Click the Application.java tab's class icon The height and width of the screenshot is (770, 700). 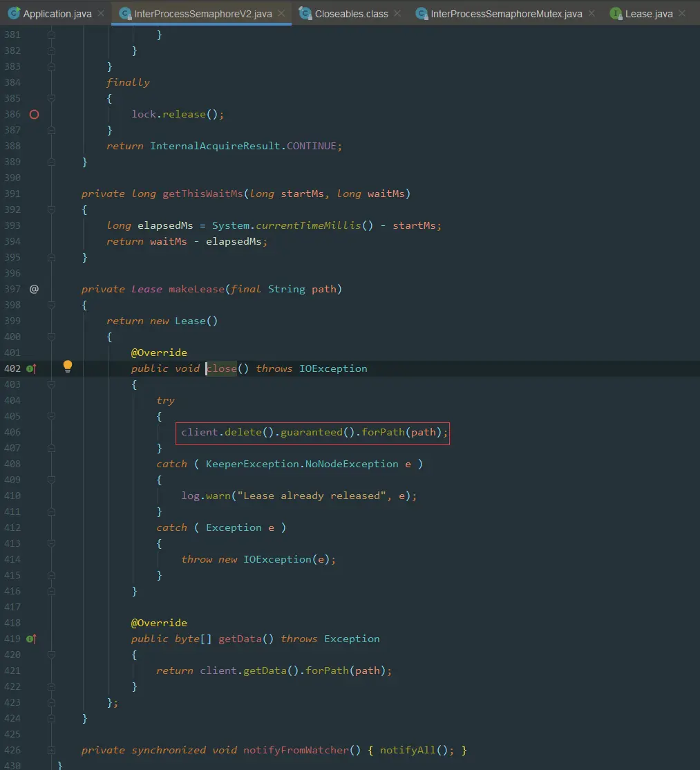click(15, 13)
